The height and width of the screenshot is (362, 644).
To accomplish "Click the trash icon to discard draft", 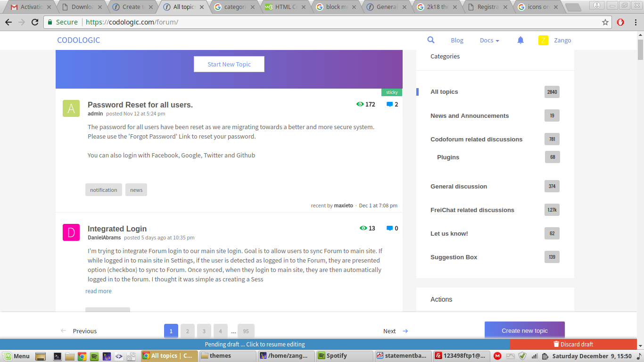I will tap(556, 344).
